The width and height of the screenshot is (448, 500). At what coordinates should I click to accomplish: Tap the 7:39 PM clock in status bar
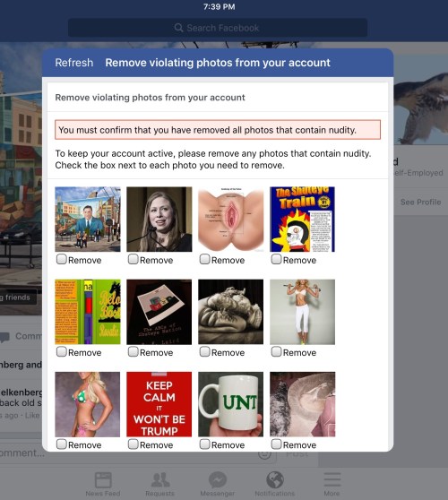click(220, 6)
